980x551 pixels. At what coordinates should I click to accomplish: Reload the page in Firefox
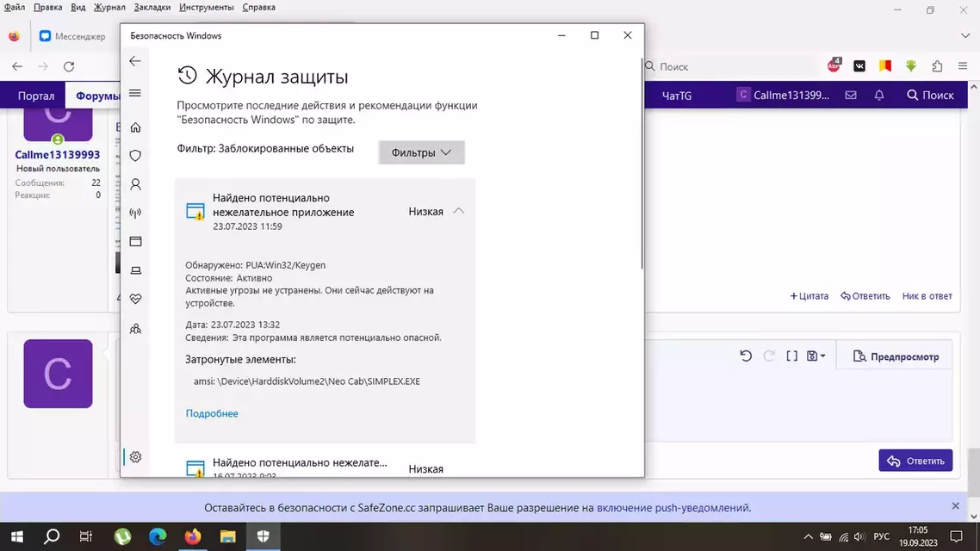pos(69,66)
